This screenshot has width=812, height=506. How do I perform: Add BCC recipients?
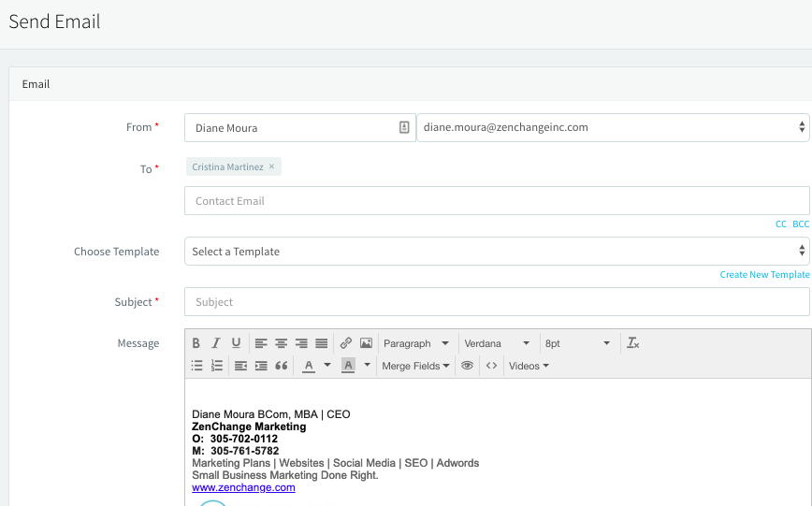tap(801, 224)
